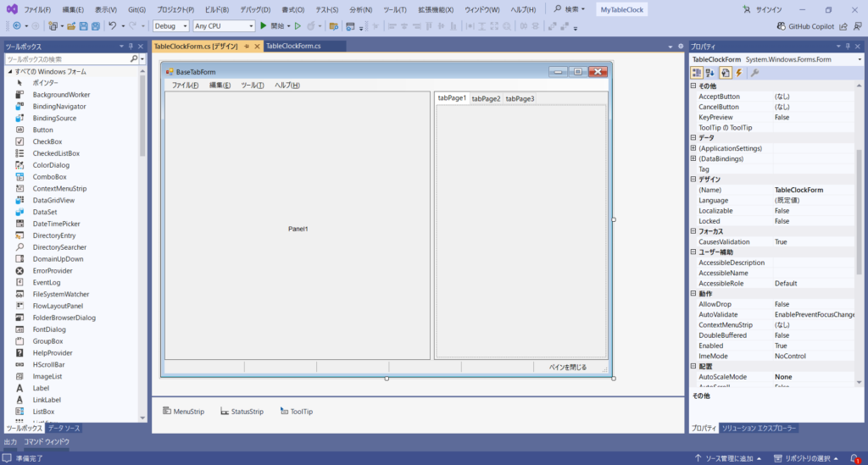Open the ファイル(F) menu in Visual Studio
This screenshot has width=868, height=465.
click(37, 9)
